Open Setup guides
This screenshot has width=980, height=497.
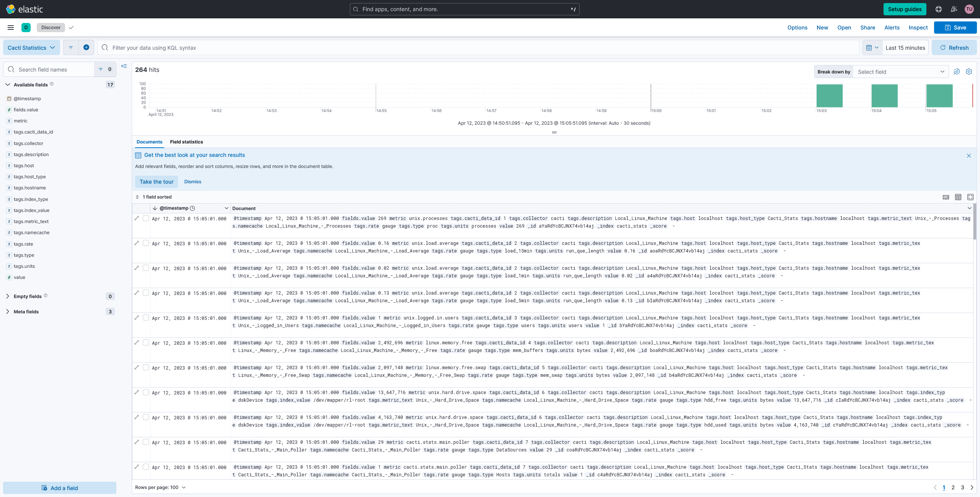[x=905, y=9]
